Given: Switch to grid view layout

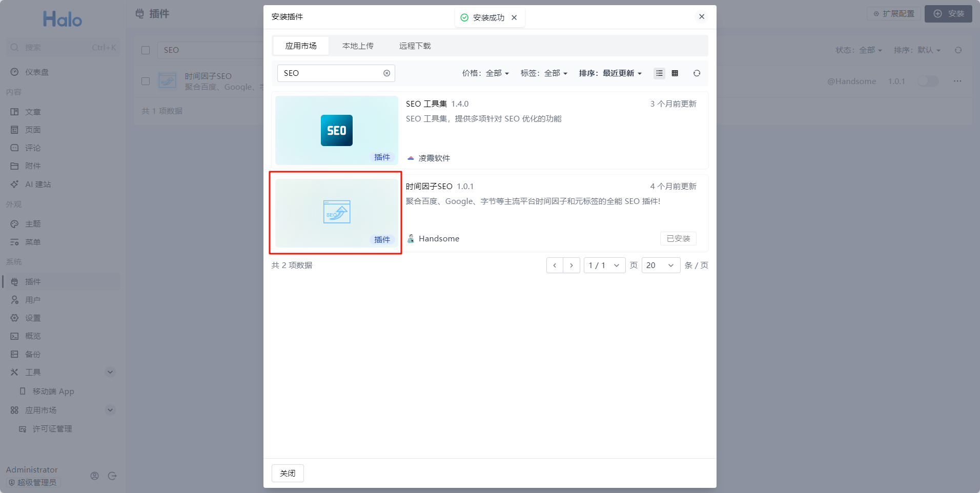Looking at the screenshot, I should (675, 73).
